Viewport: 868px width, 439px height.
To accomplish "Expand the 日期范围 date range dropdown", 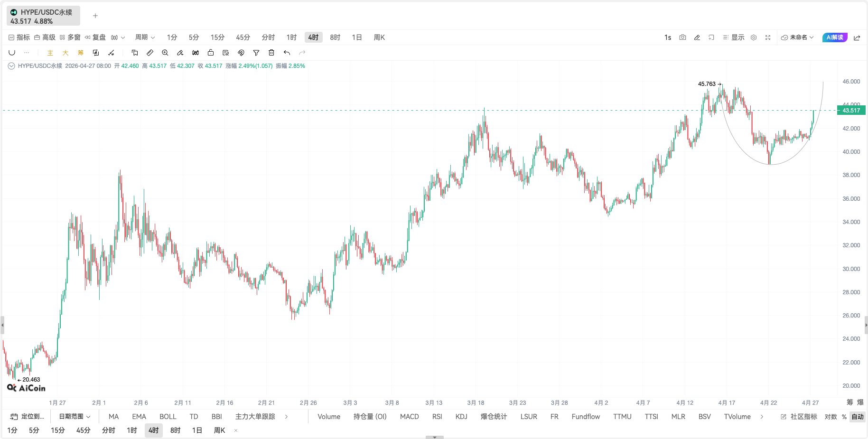I will [75, 417].
